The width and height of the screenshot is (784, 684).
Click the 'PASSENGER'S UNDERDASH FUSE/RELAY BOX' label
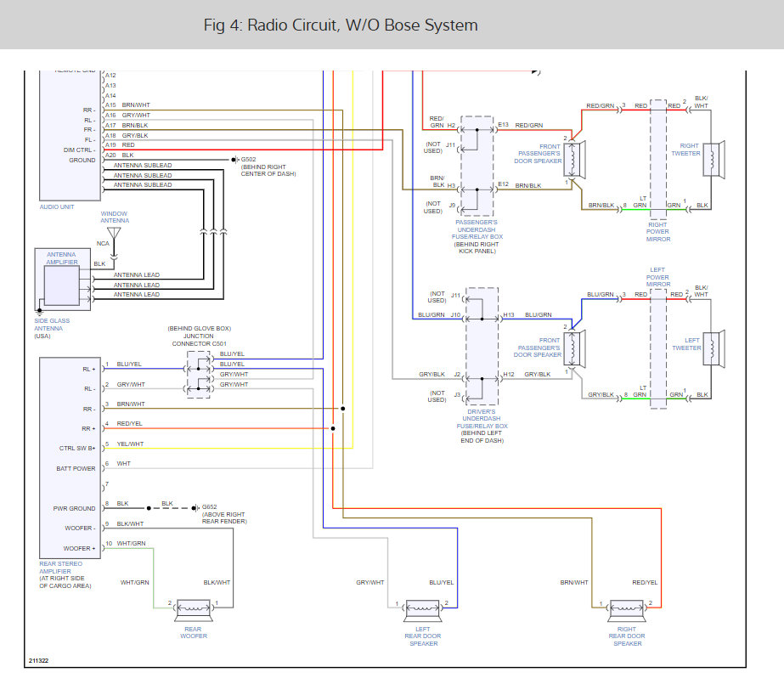tap(477, 229)
